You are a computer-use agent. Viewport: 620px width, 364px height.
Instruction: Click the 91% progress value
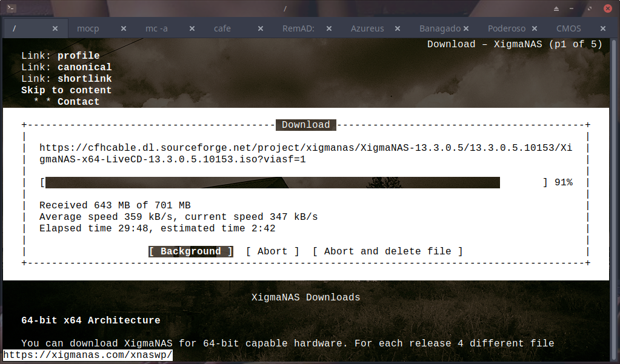coord(564,182)
